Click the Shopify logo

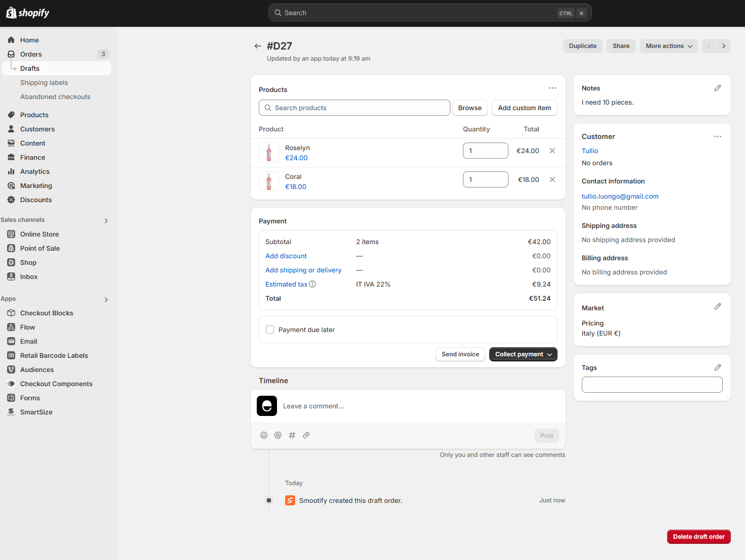coord(27,12)
